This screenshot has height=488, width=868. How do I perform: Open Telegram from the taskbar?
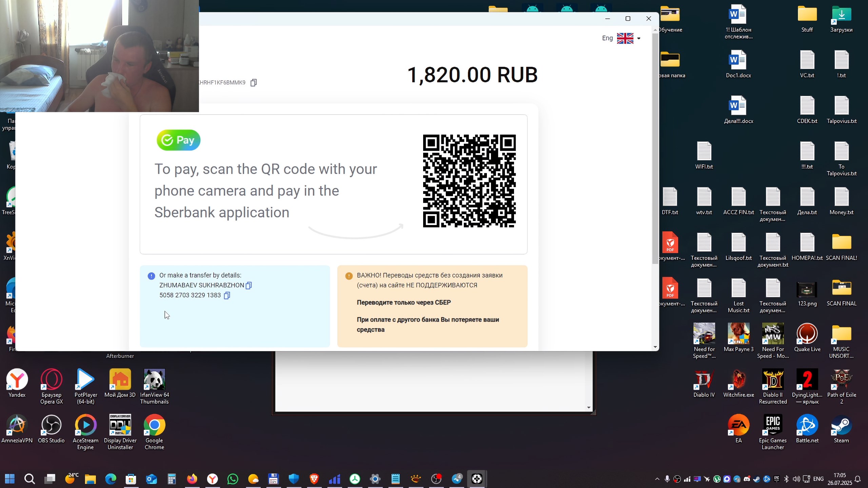457,479
